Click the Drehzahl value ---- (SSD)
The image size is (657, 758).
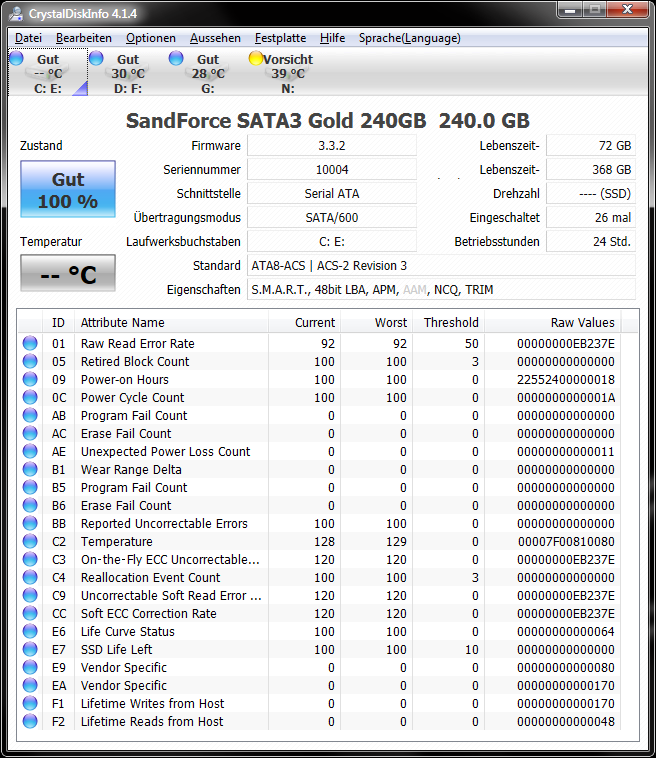591,193
